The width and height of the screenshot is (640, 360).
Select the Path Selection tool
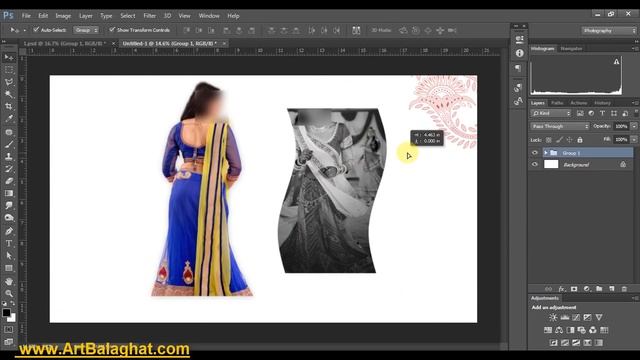click(x=9, y=256)
